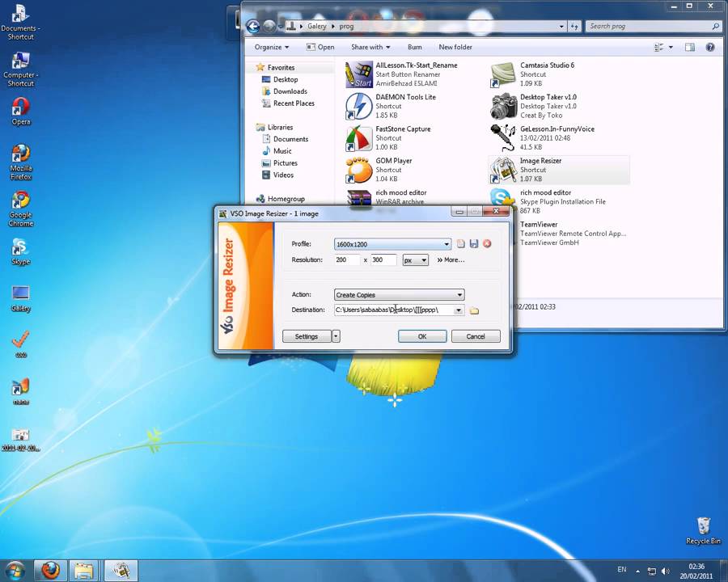The width and height of the screenshot is (728, 582).
Task: Select Homegroup in navigation pane
Action: pyautogui.click(x=286, y=199)
